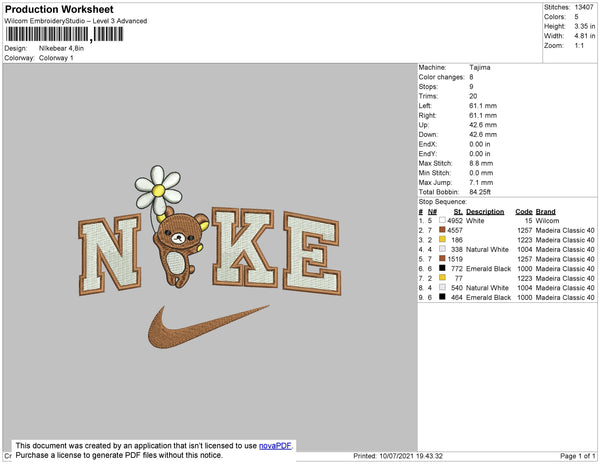The image size is (600, 464).
Task: Select the yellow swatch in stop 3
Action: (442, 239)
